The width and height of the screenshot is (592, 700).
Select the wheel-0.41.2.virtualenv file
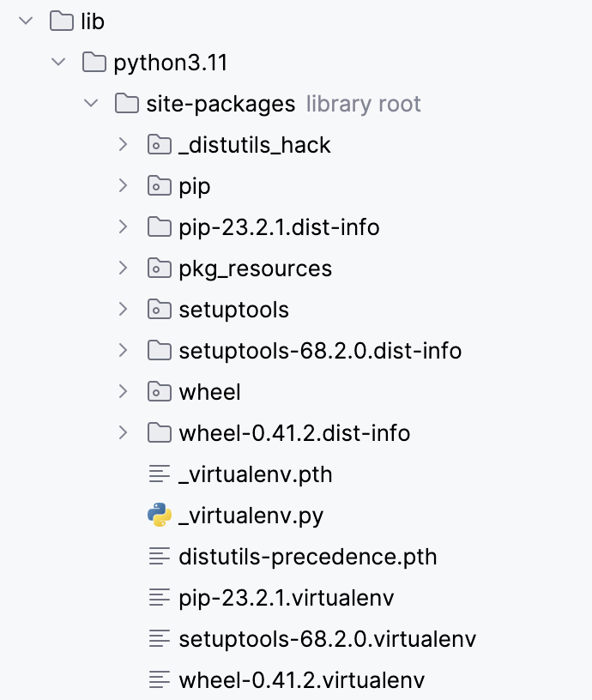pyautogui.click(x=301, y=680)
